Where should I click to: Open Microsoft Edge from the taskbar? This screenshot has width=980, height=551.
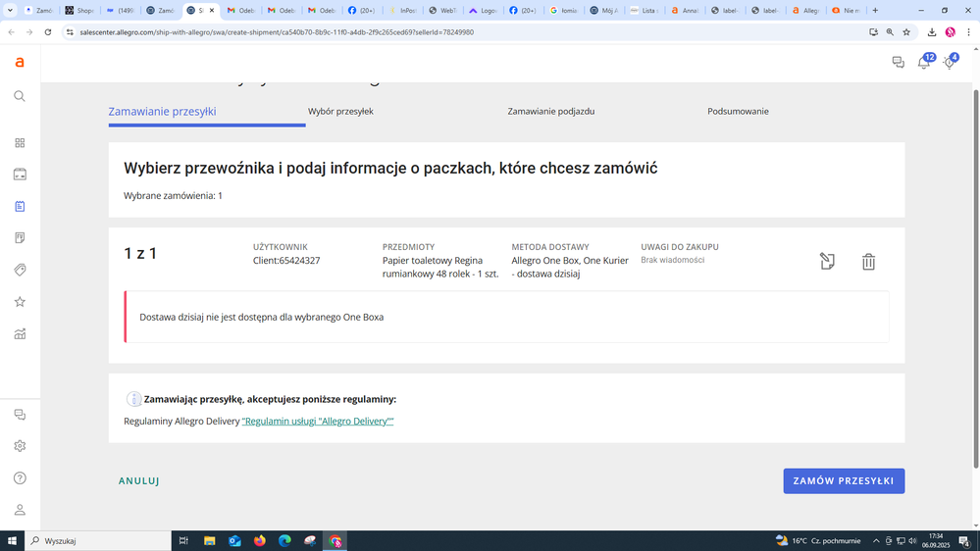[284, 541]
